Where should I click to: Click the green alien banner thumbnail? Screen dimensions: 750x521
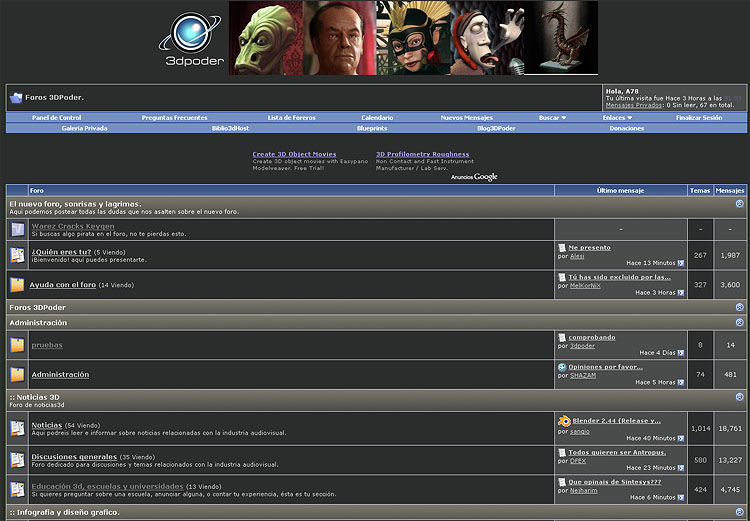pyautogui.click(x=266, y=38)
